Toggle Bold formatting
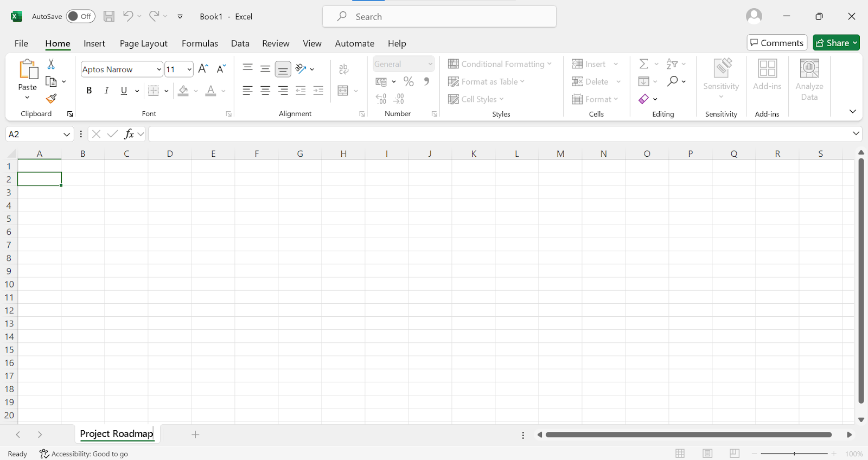This screenshot has height=460, width=868. [89, 91]
